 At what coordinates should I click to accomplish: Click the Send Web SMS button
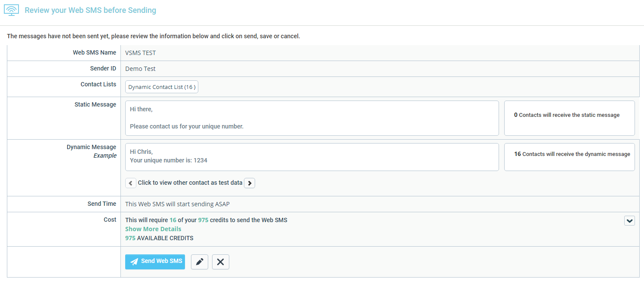pos(155,262)
